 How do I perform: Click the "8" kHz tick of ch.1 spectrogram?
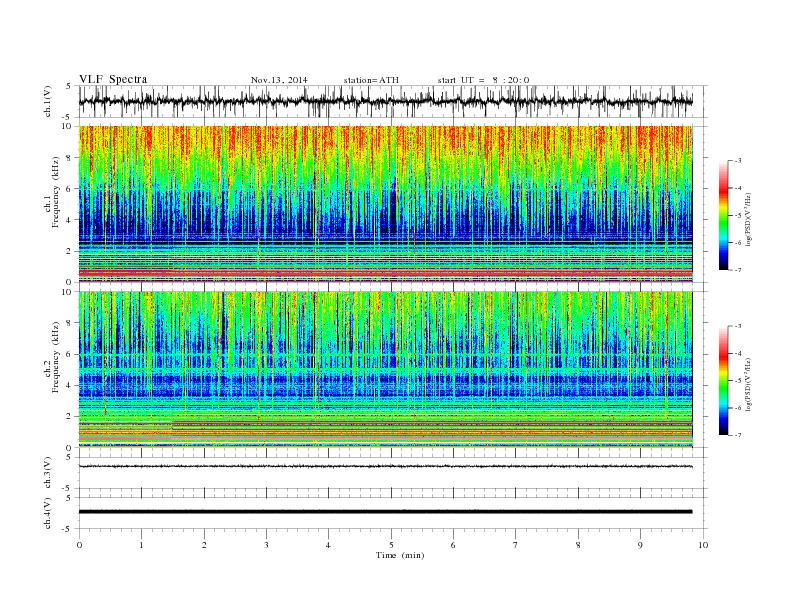coord(70,158)
